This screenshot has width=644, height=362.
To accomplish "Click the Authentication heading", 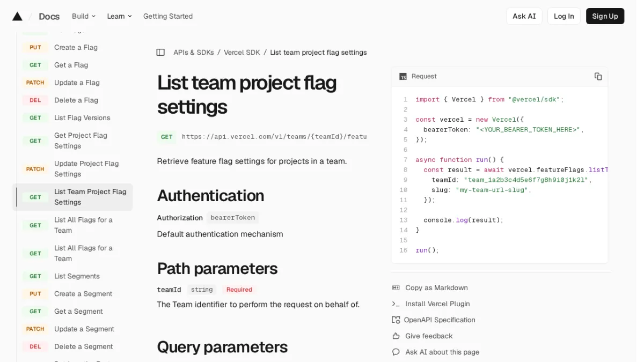I will (210, 195).
